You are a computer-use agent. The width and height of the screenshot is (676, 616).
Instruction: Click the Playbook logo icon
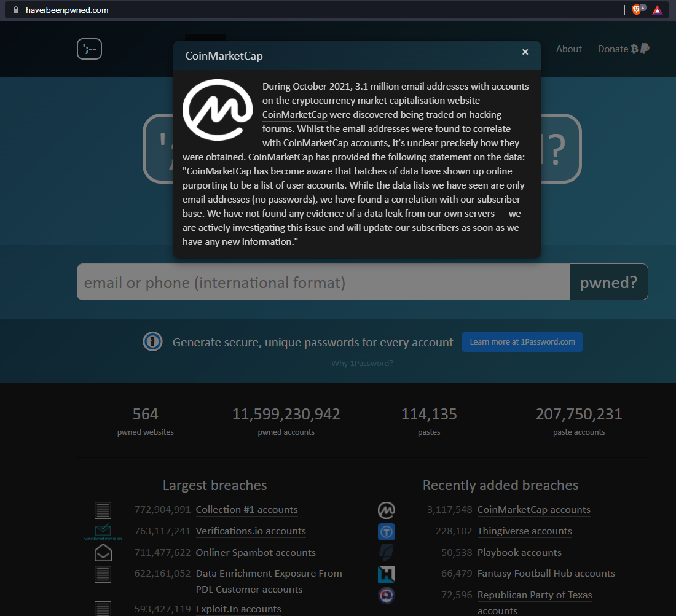click(387, 553)
